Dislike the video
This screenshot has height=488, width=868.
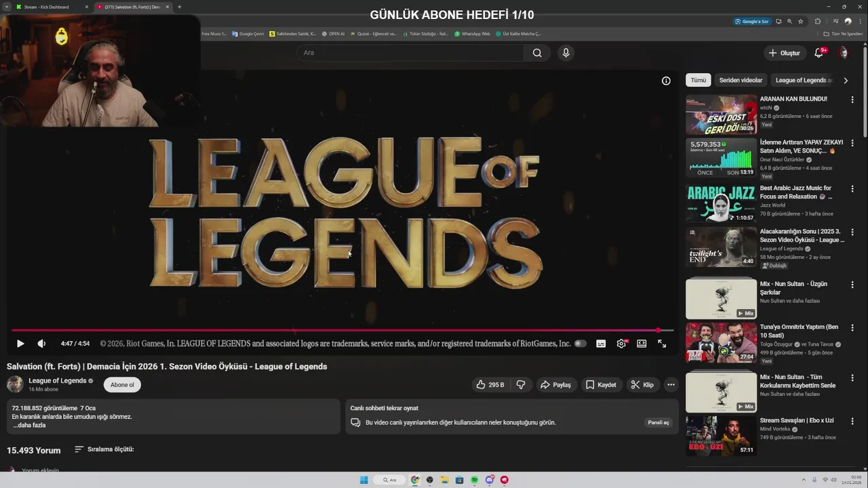pyautogui.click(x=521, y=385)
